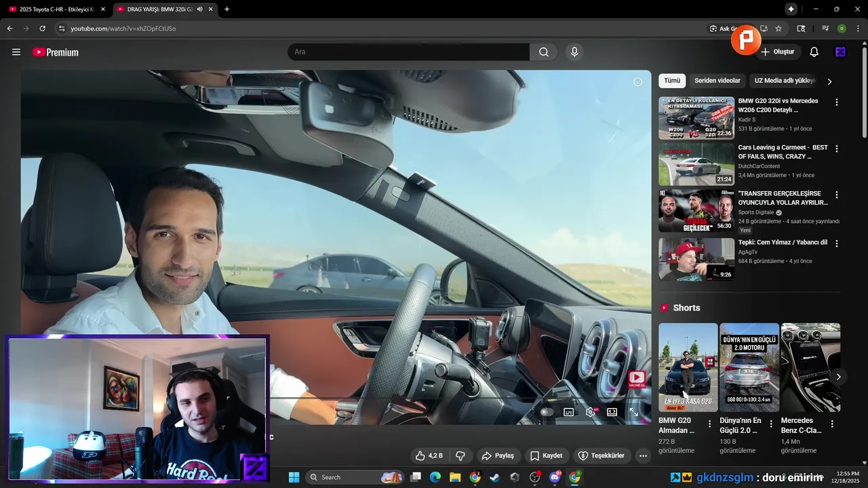Viewport: 868px width, 488px height.
Task: Open the Chrome three-dot menu
Action: pos(857,28)
